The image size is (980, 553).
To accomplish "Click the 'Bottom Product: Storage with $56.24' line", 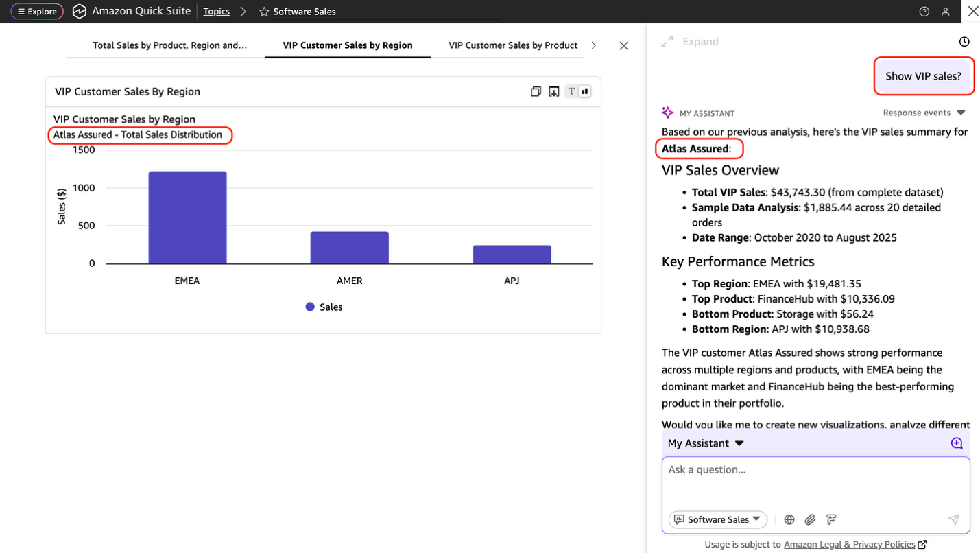I will pyautogui.click(x=782, y=314).
